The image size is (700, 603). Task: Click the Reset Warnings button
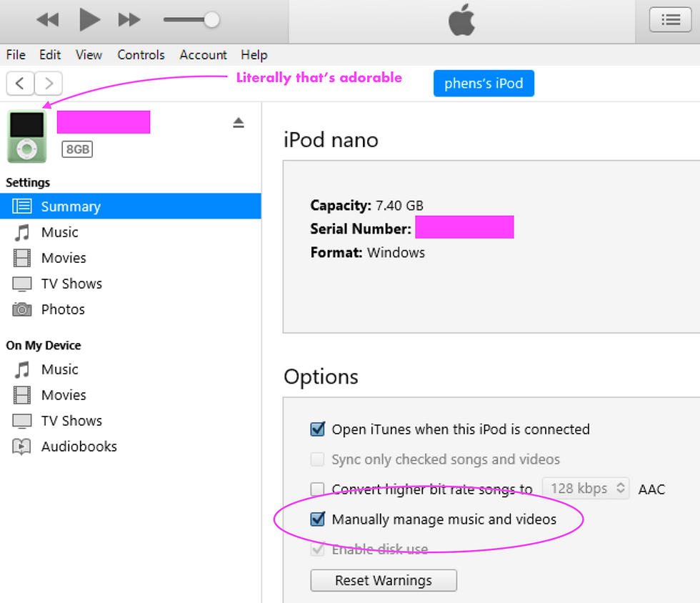point(384,580)
